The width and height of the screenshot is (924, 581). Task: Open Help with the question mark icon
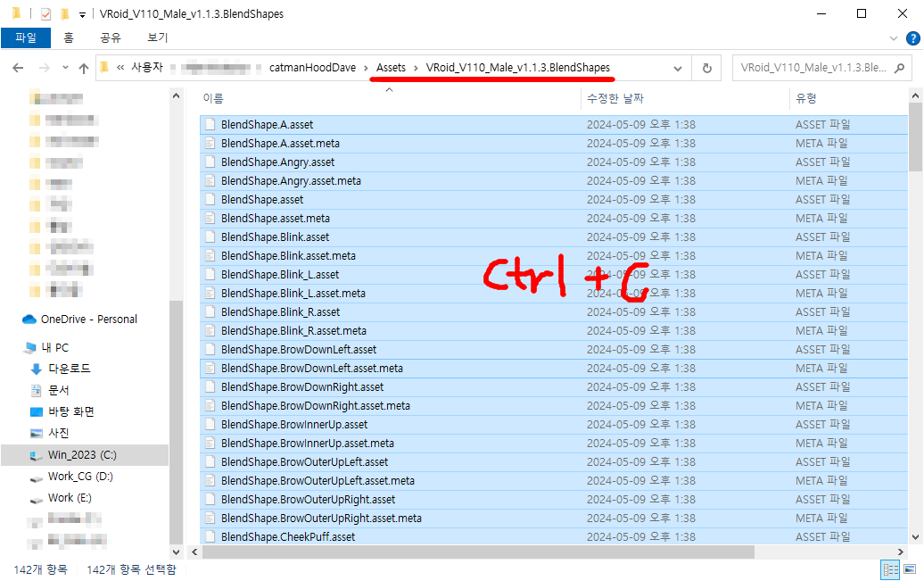pos(912,38)
